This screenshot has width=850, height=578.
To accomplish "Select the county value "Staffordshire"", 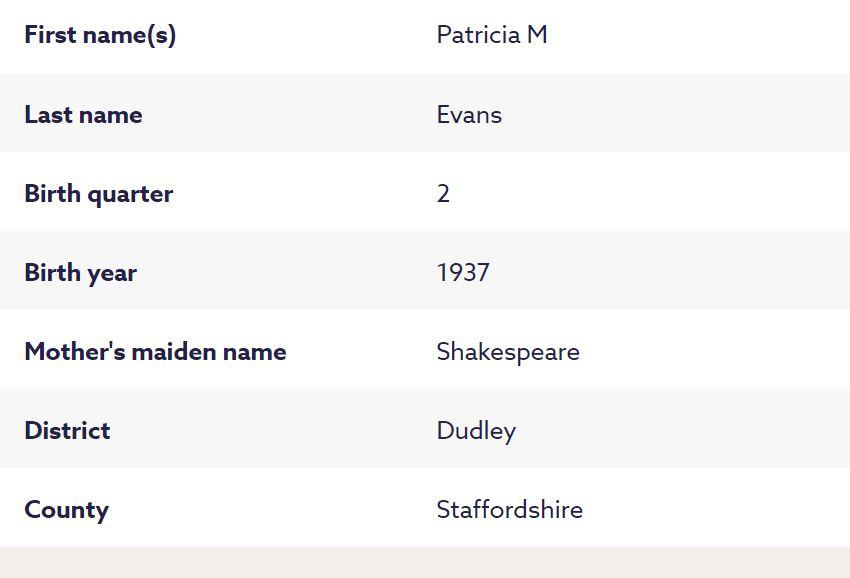I will pos(509,510).
